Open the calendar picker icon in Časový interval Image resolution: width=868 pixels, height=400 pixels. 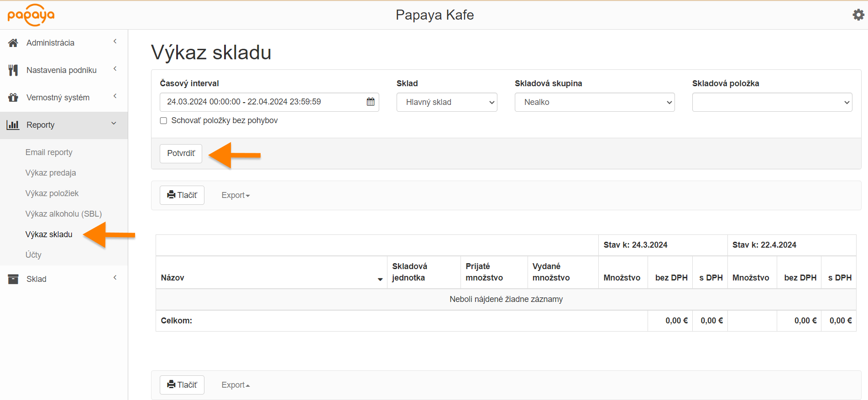pyautogui.click(x=371, y=102)
